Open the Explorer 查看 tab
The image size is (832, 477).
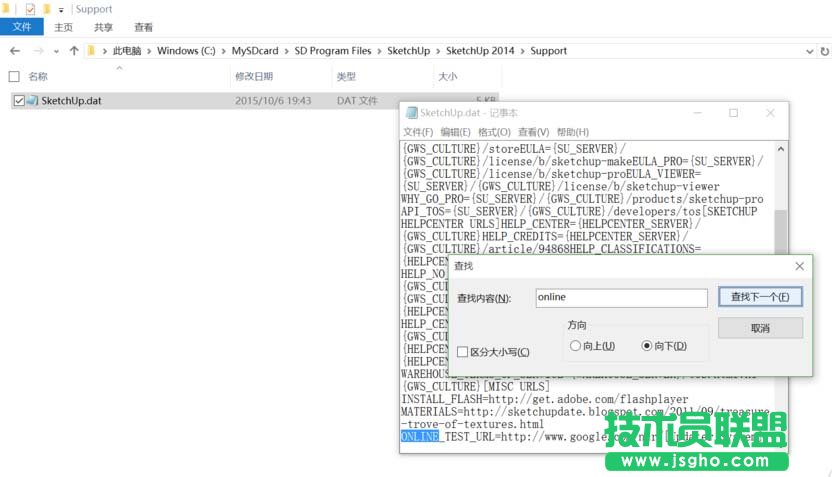coord(143,27)
